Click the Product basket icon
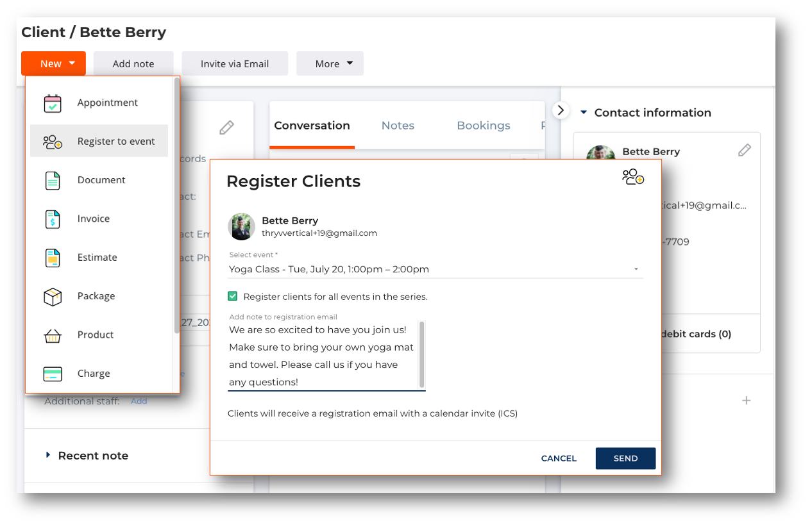 pyautogui.click(x=53, y=335)
